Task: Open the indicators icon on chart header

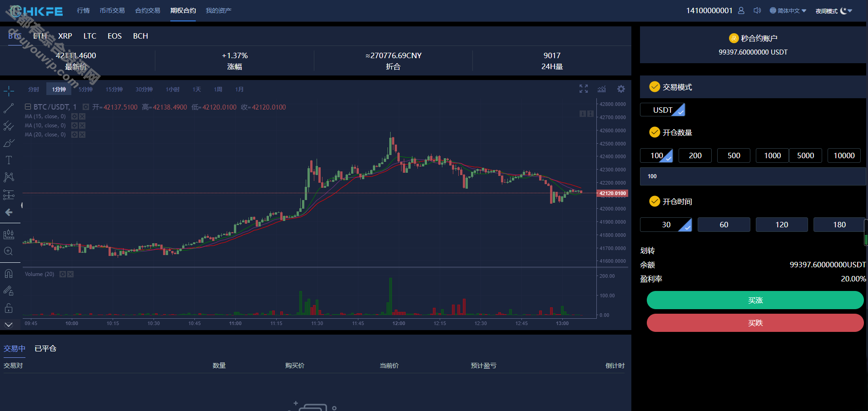Action: pos(602,89)
